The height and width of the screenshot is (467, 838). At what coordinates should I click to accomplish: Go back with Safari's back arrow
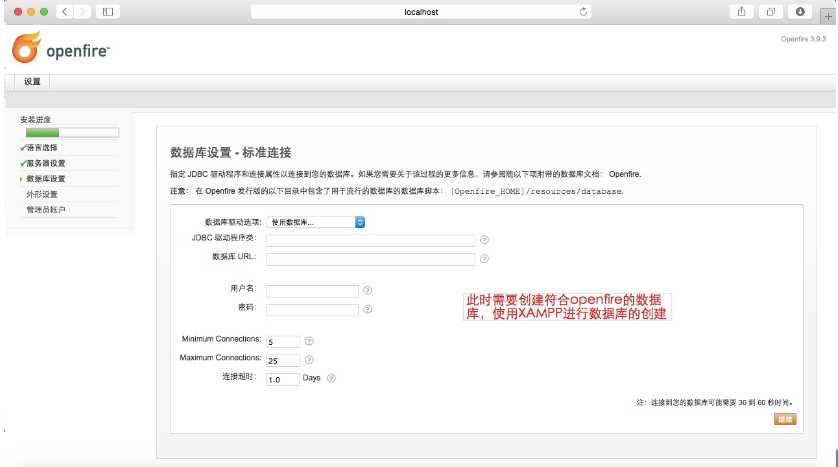coord(65,12)
